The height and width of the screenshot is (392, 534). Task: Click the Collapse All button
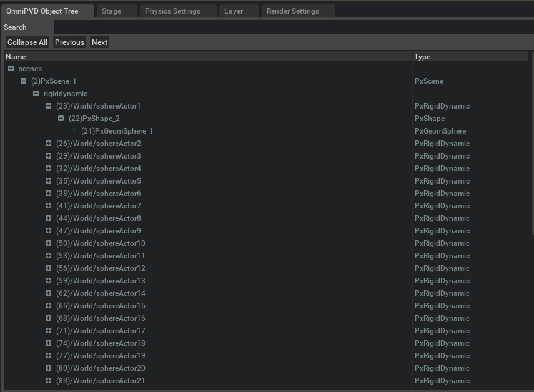pyautogui.click(x=27, y=42)
